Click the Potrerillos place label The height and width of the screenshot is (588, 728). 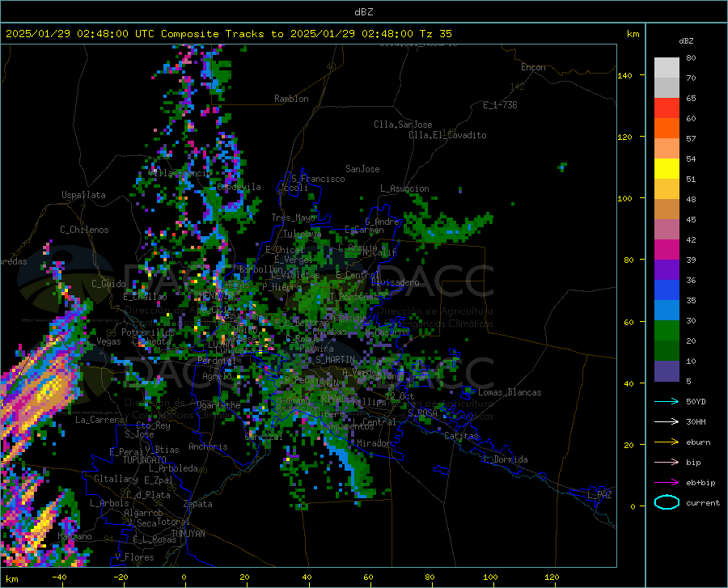click(148, 332)
